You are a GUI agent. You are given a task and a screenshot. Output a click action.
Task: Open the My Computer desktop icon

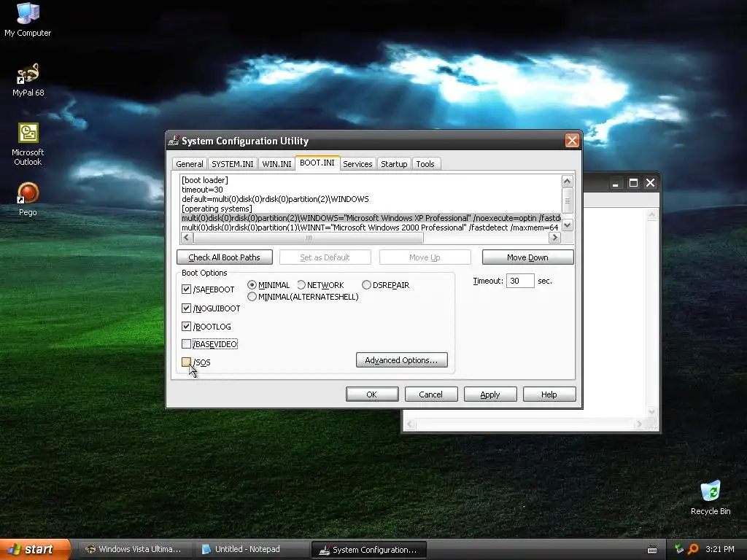point(28,20)
